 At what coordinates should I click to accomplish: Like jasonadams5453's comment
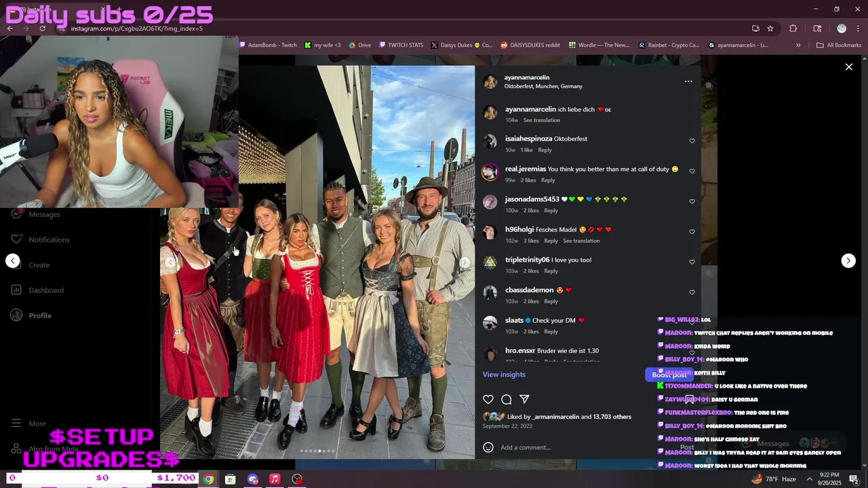pos(692,201)
